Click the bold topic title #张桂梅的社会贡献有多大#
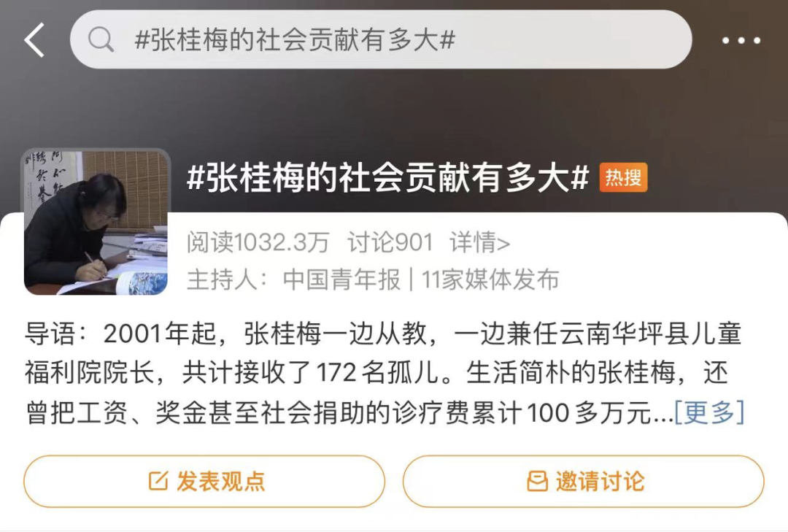 [x=387, y=178]
